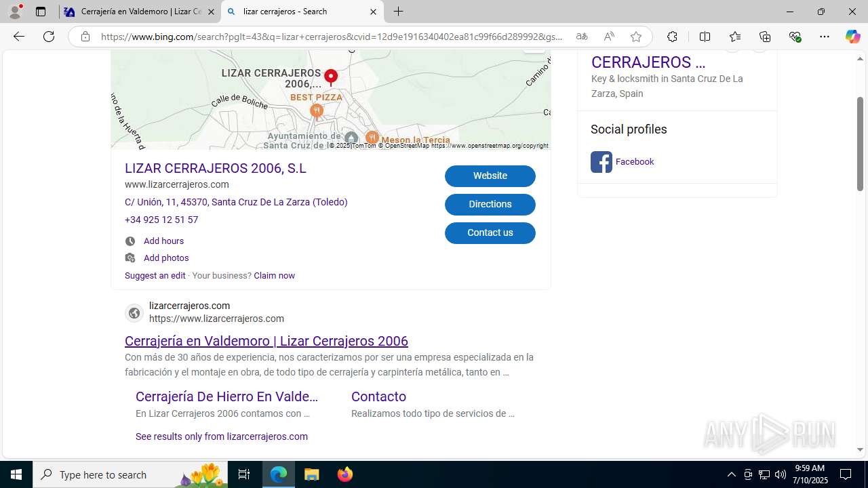Click Add photos link
Viewport: 868px width, 488px height.
tap(166, 258)
